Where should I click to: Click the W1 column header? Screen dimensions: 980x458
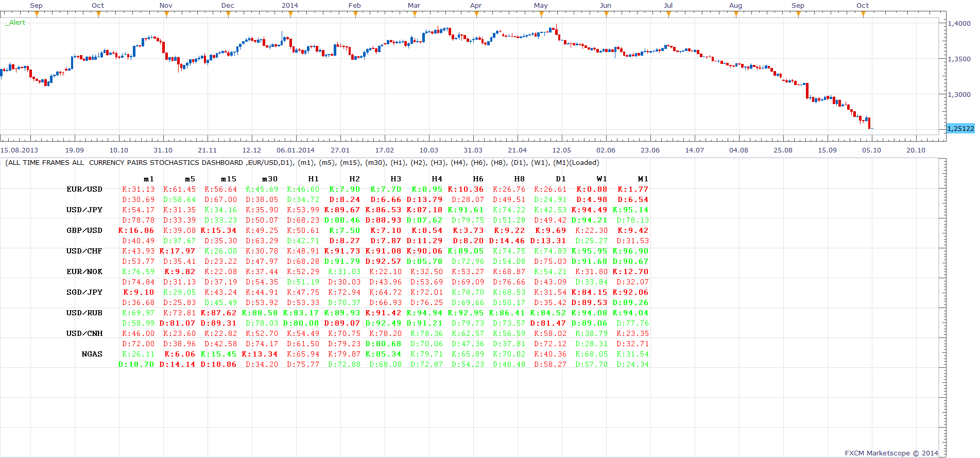602,179
